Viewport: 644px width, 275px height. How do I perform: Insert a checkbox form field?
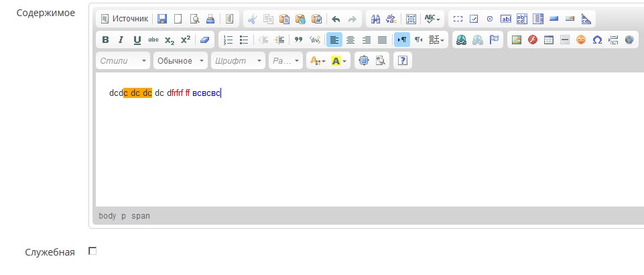[474, 19]
